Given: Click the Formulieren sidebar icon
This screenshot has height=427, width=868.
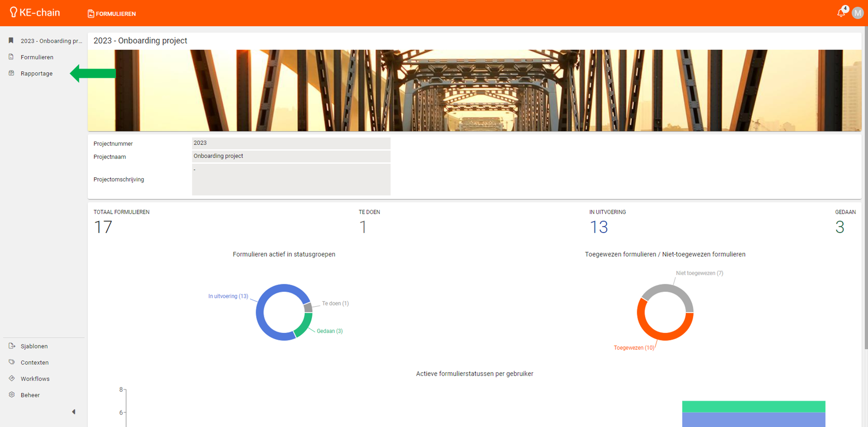Looking at the screenshot, I should click(11, 57).
